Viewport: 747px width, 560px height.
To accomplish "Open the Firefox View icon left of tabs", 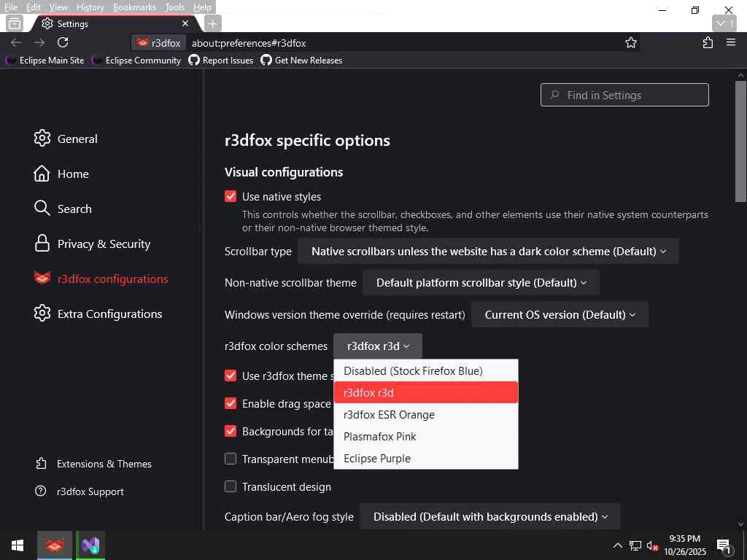I will tap(15, 23).
